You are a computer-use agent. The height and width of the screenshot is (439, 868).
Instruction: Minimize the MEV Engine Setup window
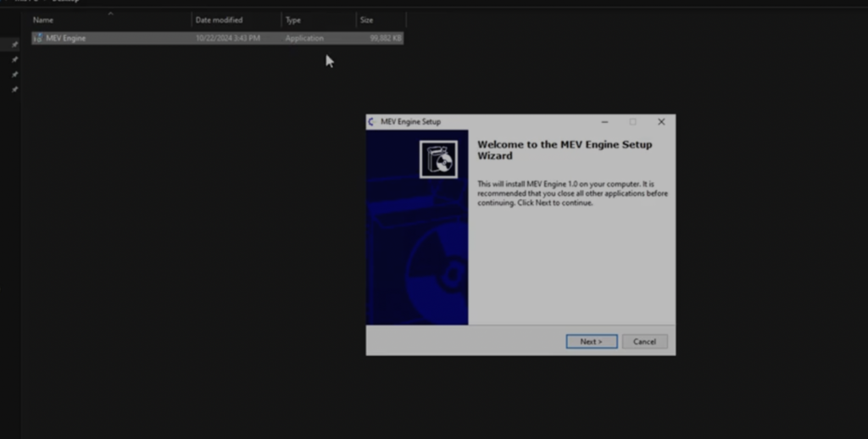604,122
